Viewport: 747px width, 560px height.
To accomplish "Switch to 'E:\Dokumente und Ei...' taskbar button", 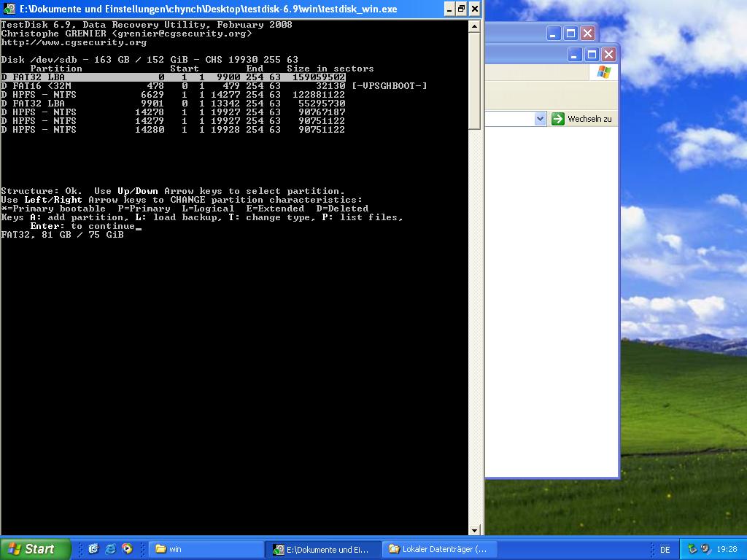I will [x=323, y=549].
